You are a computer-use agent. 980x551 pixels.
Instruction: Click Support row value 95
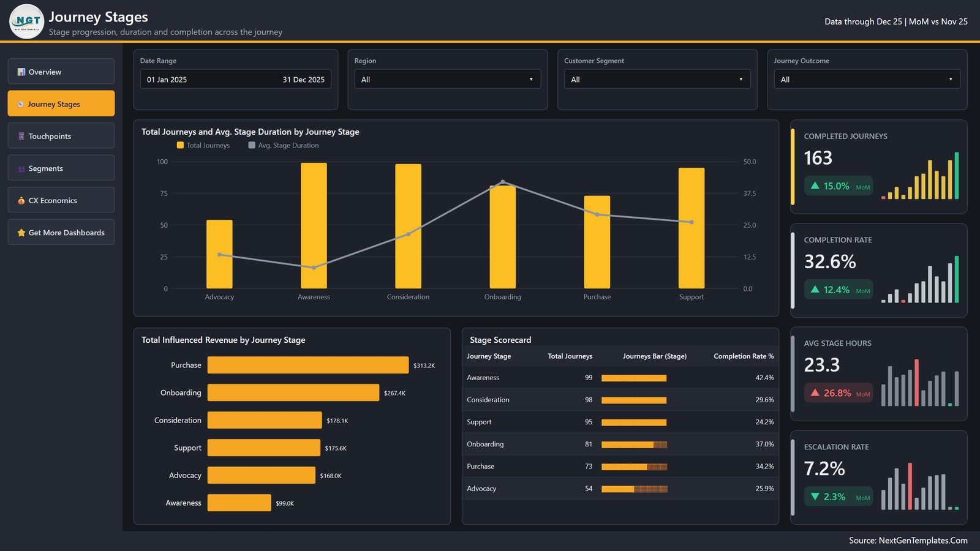click(x=588, y=422)
